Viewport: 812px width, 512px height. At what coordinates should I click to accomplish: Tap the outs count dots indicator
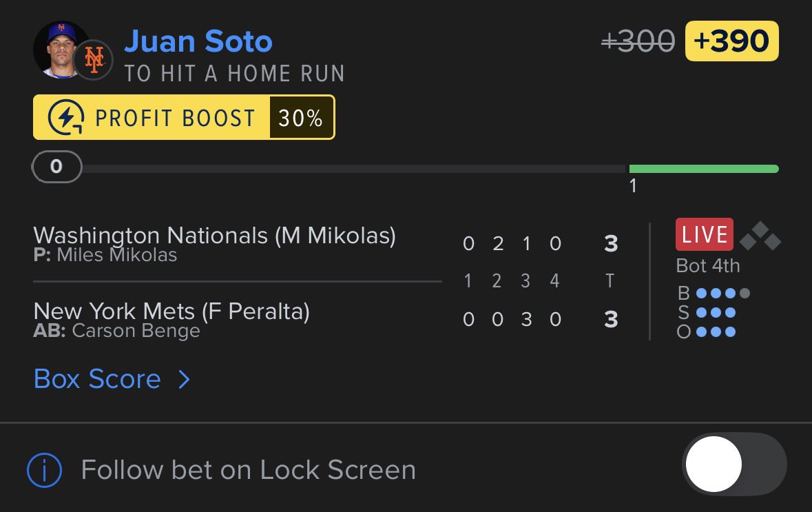coord(716,331)
